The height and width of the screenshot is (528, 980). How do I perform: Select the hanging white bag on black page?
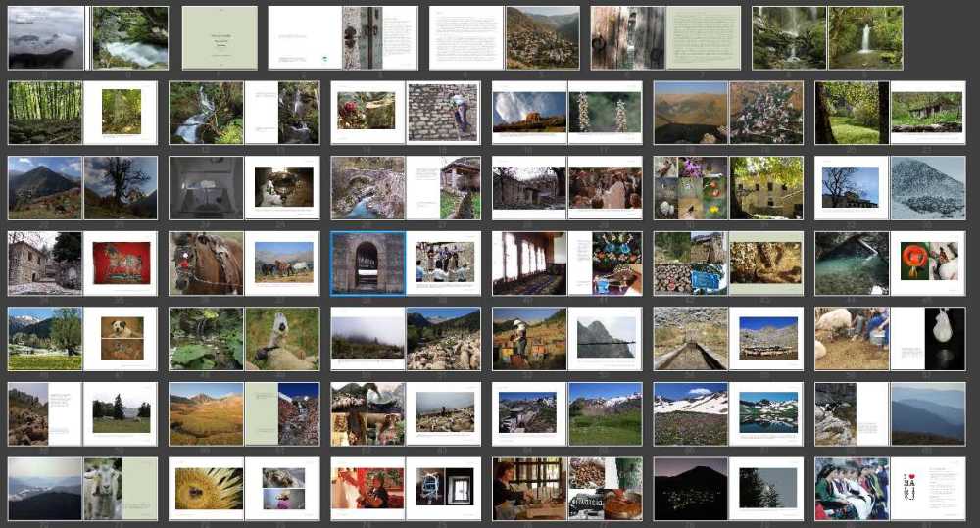(x=927, y=339)
